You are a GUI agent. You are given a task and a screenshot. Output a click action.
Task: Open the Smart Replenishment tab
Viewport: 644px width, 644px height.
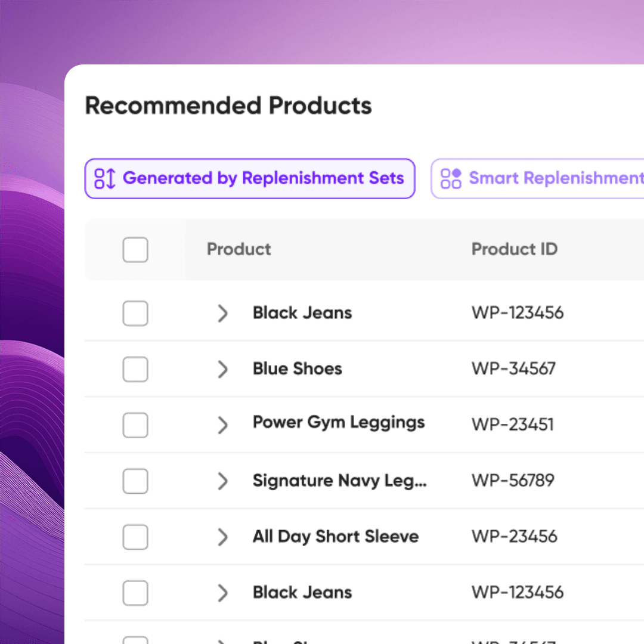[x=538, y=179]
